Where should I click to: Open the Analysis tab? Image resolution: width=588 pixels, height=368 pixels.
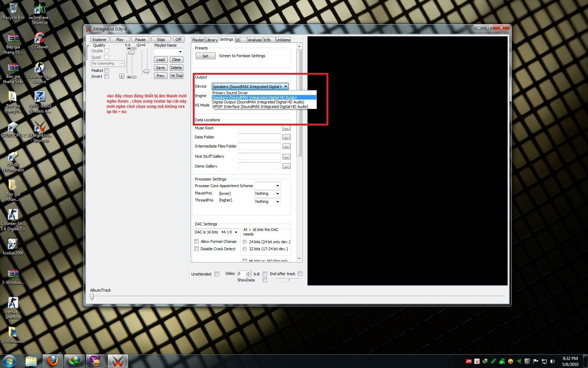click(x=255, y=40)
